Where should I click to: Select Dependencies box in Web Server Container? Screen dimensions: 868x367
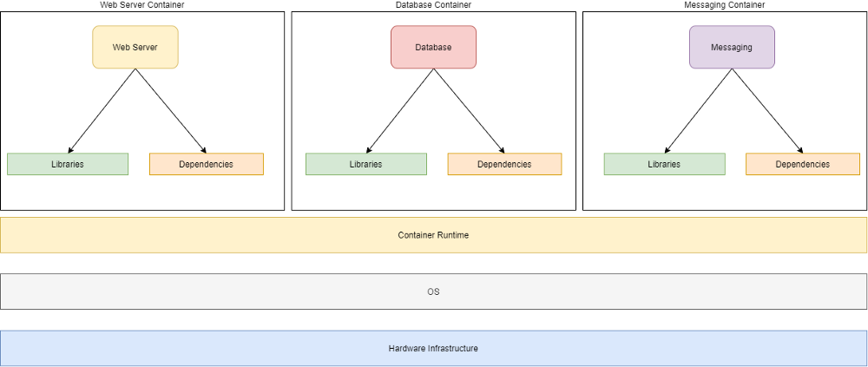click(206, 164)
